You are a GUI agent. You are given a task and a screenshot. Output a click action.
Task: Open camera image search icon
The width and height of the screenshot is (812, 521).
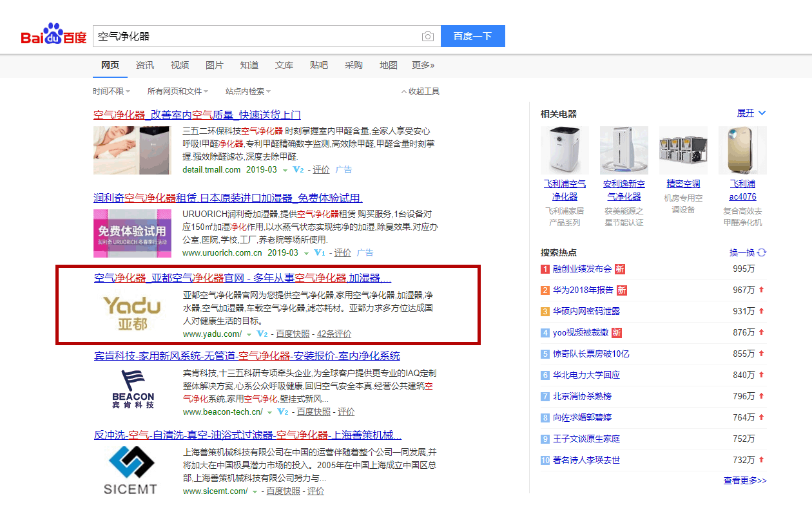(428, 37)
